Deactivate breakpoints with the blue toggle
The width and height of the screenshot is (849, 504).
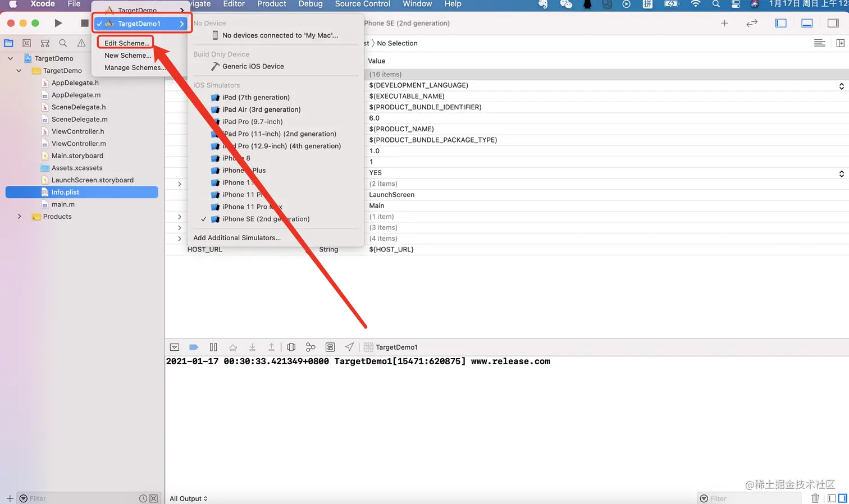(194, 347)
